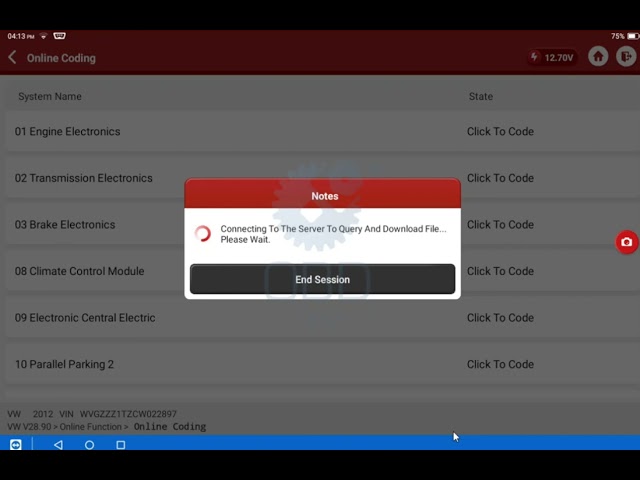This screenshot has height=480, width=640.
Task: Click To Code for Parallel Parking 2
Action: click(500, 364)
